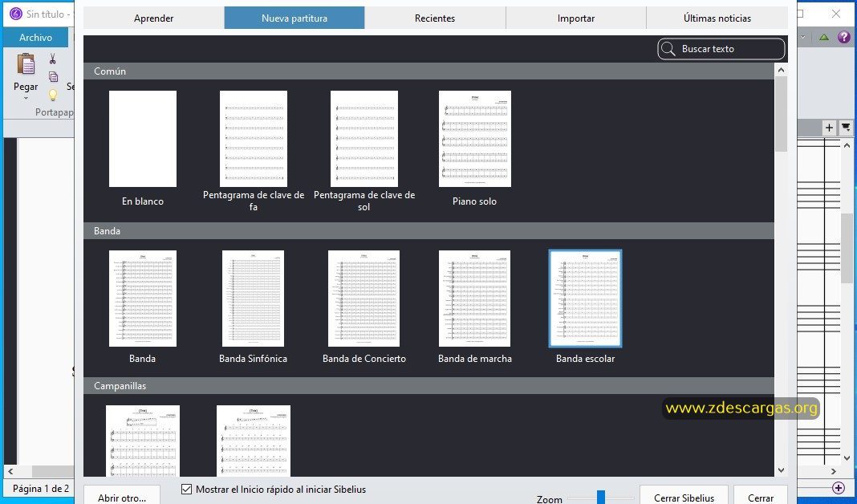Open the Recientes tab
857x504 pixels.
point(435,18)
